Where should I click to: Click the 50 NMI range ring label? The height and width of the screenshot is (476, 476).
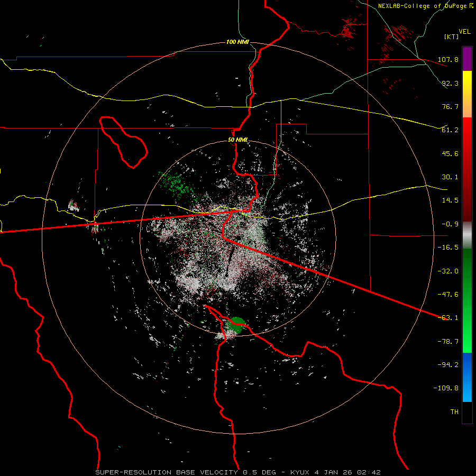click(x=237, y=140)
